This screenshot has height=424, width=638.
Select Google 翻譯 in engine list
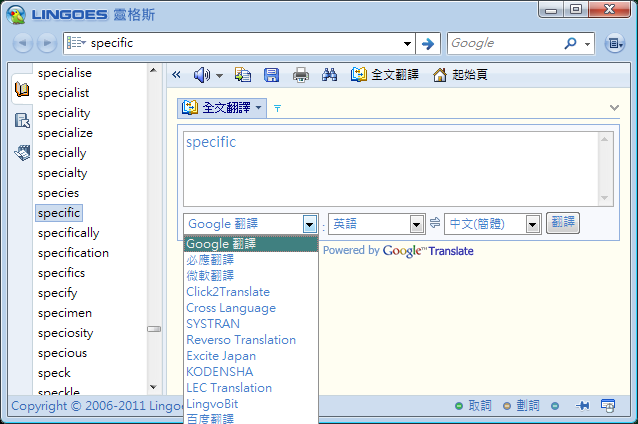251,244
